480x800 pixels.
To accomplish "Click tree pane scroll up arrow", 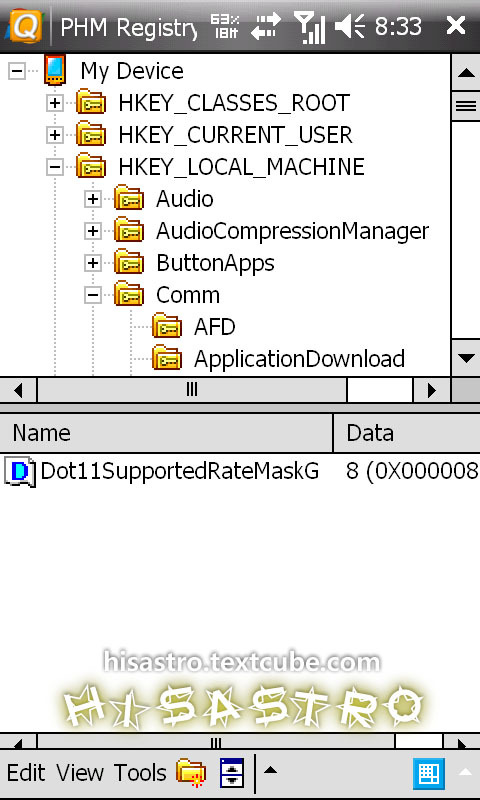I will coord(466,72).
